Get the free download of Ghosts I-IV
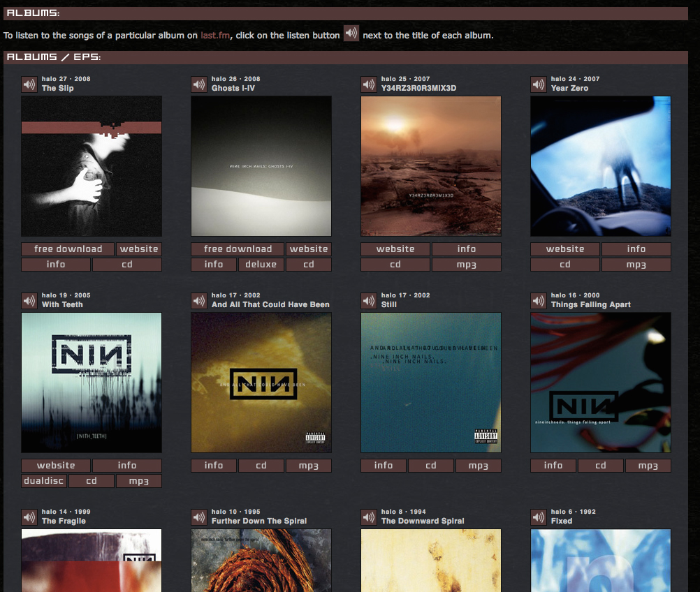The width and height of the screenshot is (700, 592). [x=238, y=249]
